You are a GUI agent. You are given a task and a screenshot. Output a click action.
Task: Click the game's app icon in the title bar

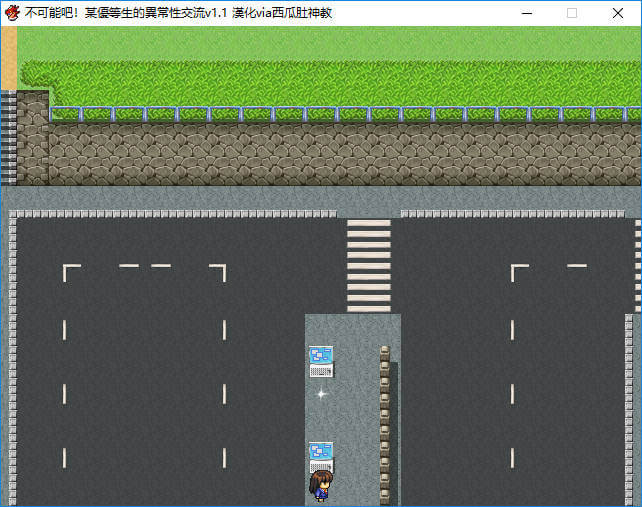coord(12,13)
